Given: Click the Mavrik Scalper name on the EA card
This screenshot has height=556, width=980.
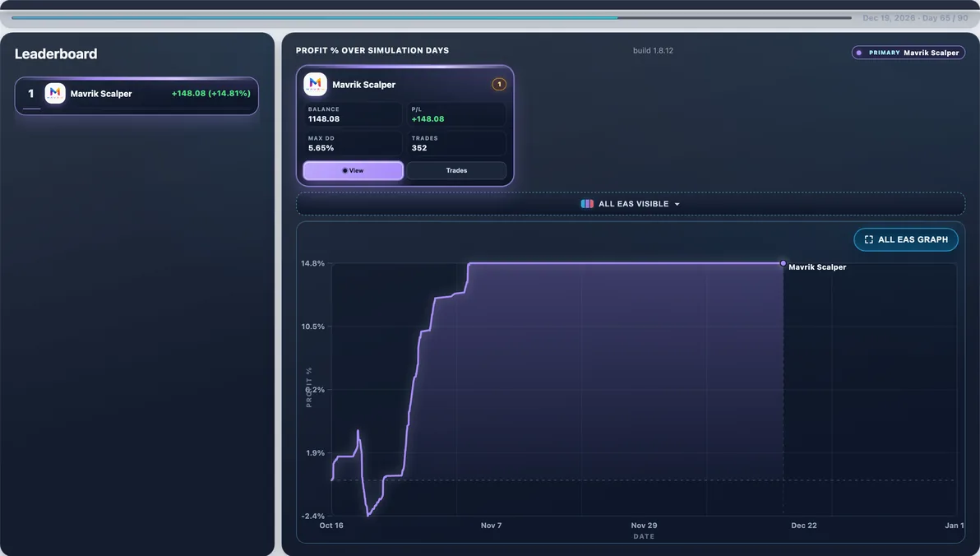Looking at the screenshot, I should 363,85.
